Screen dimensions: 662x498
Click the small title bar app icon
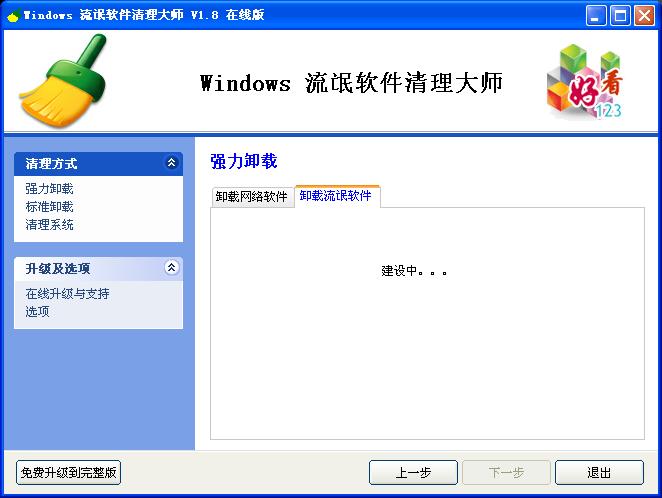[x=14, y=16]
